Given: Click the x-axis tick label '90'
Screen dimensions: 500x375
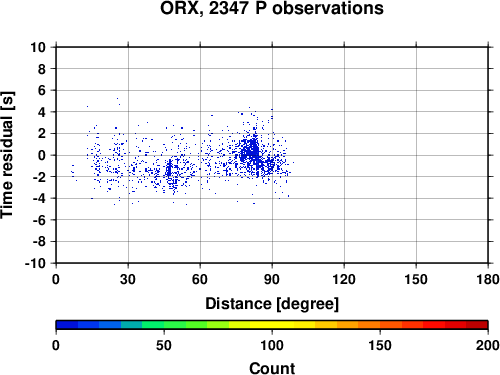Looking at the screenshot, I should [x=272, y=279].
